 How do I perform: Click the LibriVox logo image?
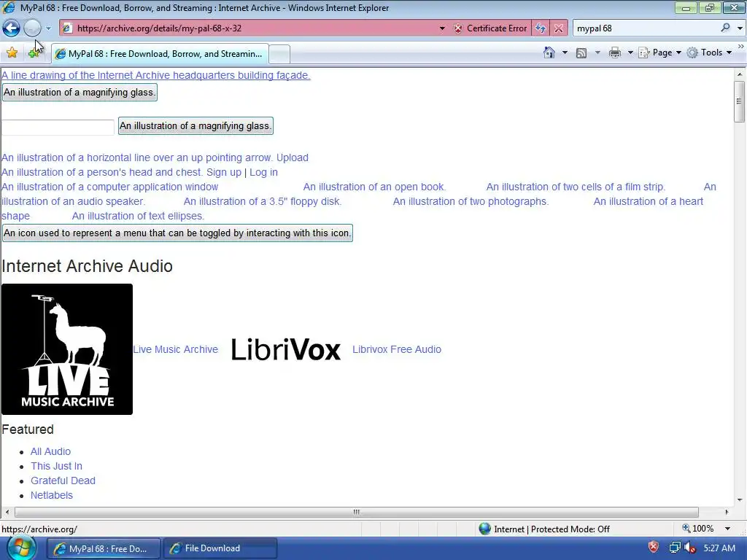(286, 349)
